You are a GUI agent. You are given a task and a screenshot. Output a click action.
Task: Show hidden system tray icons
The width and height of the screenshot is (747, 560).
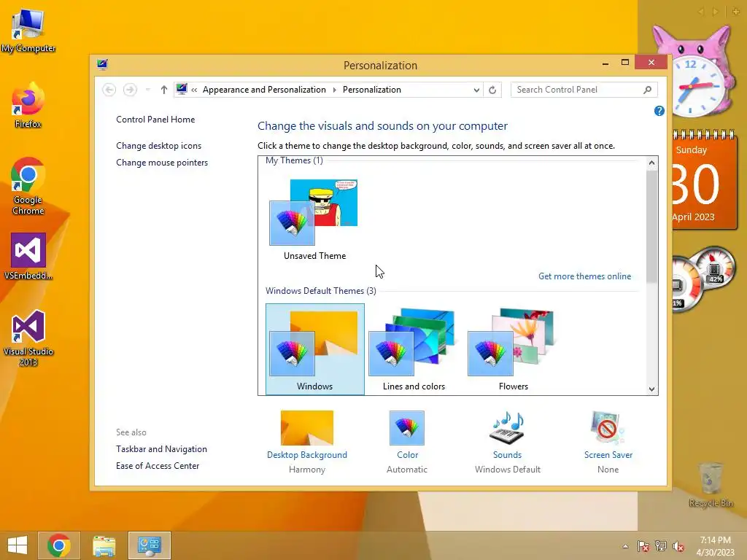point(625,546)
